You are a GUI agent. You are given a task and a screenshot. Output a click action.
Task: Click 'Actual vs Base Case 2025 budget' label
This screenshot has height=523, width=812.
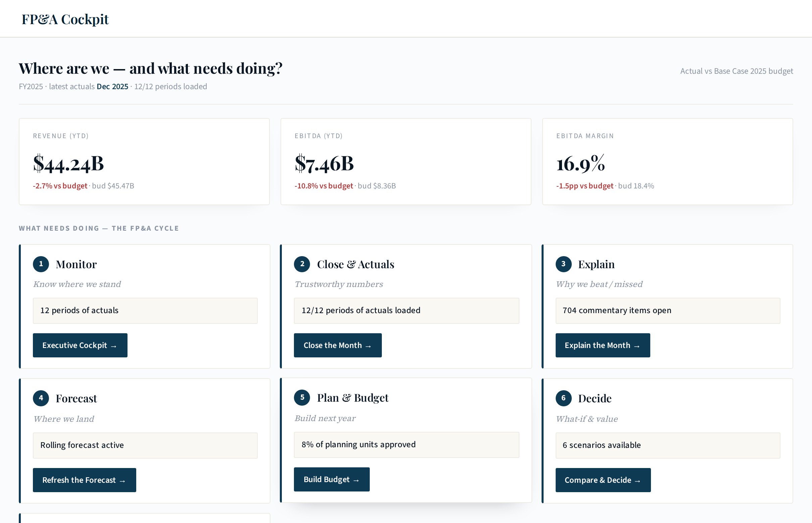(737, 71)
